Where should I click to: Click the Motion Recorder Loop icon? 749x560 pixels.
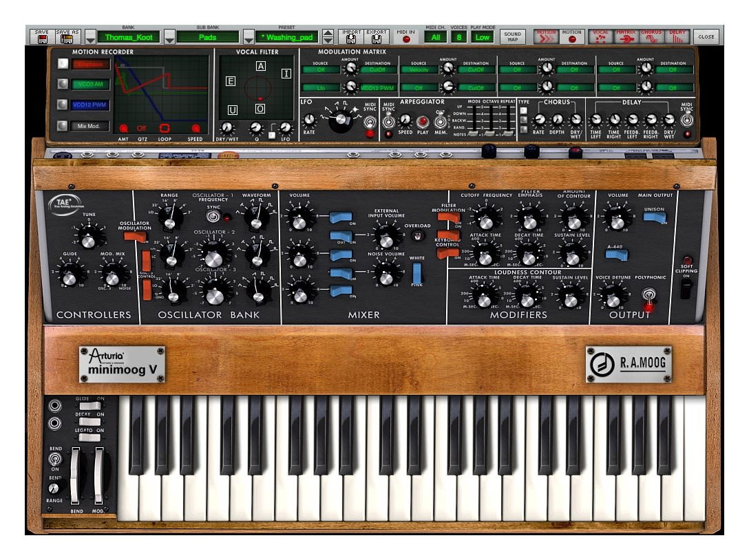[165, 128]
